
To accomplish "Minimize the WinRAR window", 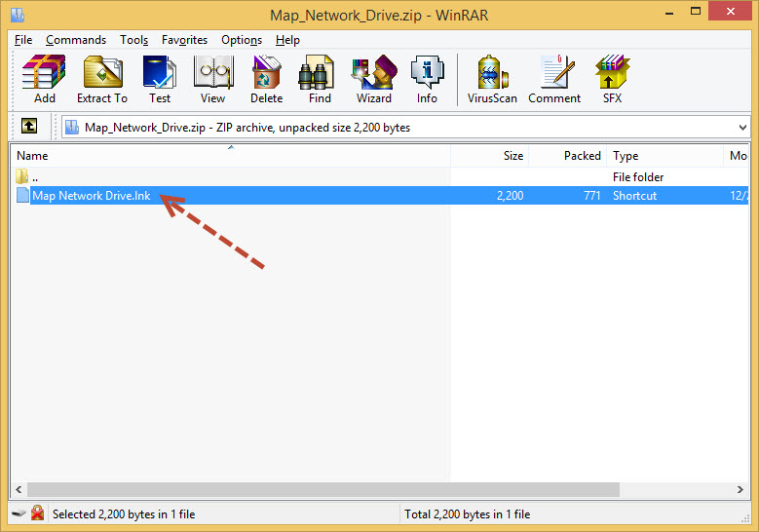I will click(669, 12).
